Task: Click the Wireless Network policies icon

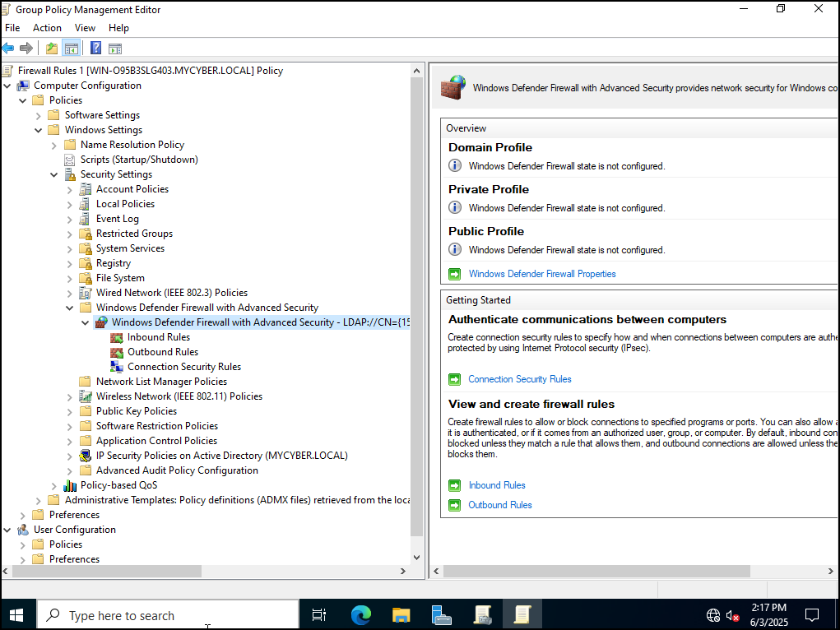Action: 86,396
